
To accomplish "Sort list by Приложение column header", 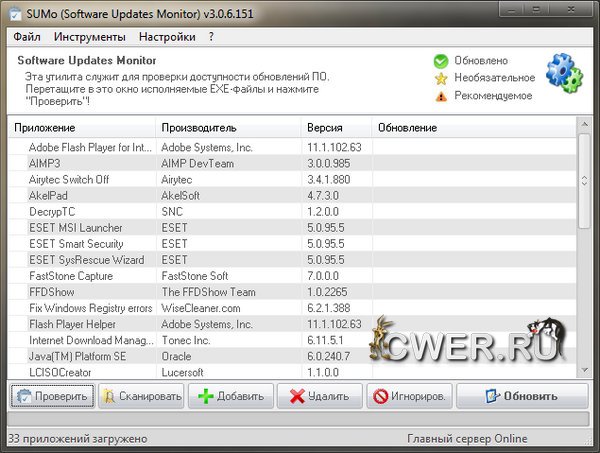I will coord(82,128).
